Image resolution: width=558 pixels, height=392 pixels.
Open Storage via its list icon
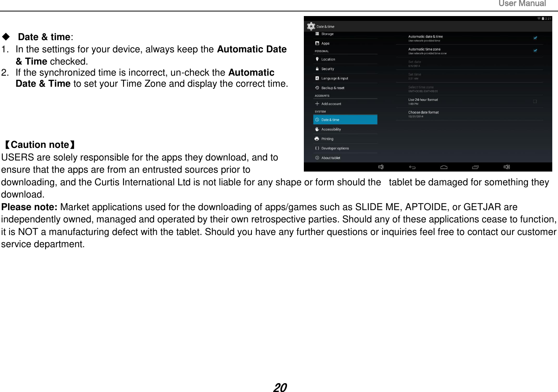317,34
